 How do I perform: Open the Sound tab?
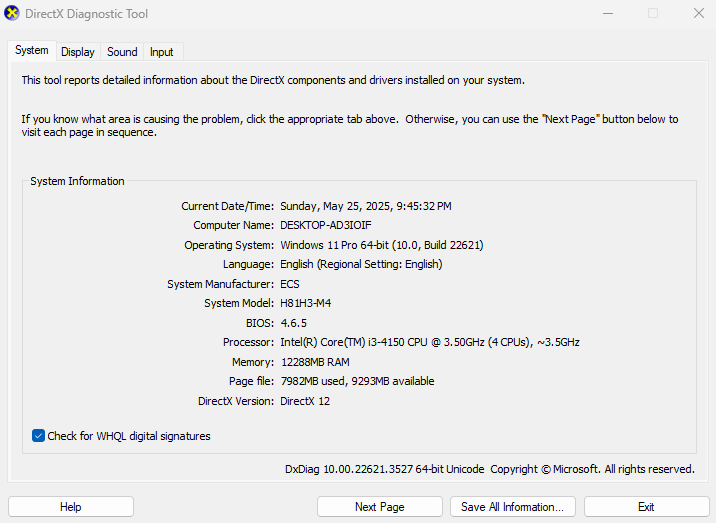122,52
